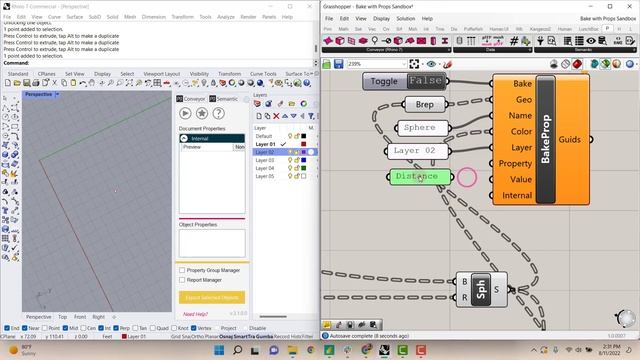Click the first pink Conveyor component icon
Image resolution: width=640 pixels, height=360 pixels.
(329, 41)
